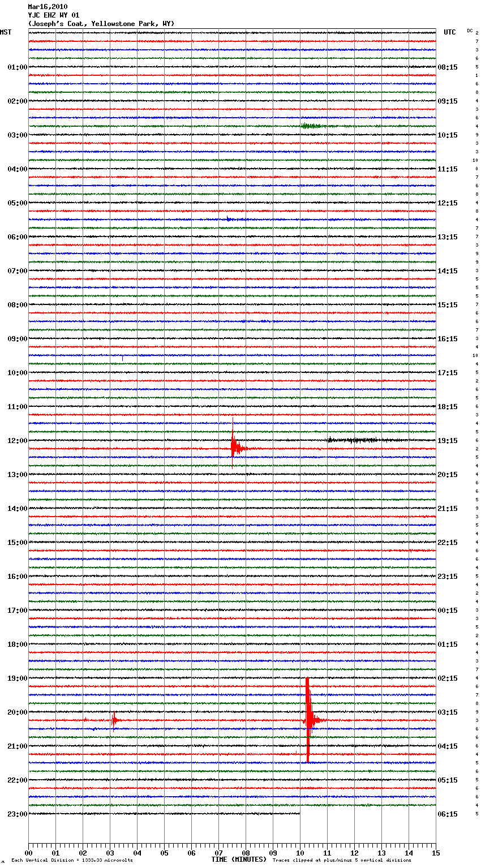The height and width of the screenshot is (868, 481).
Task: Click the 10:15 UTC time label
Action: click(x=448, y=135)
